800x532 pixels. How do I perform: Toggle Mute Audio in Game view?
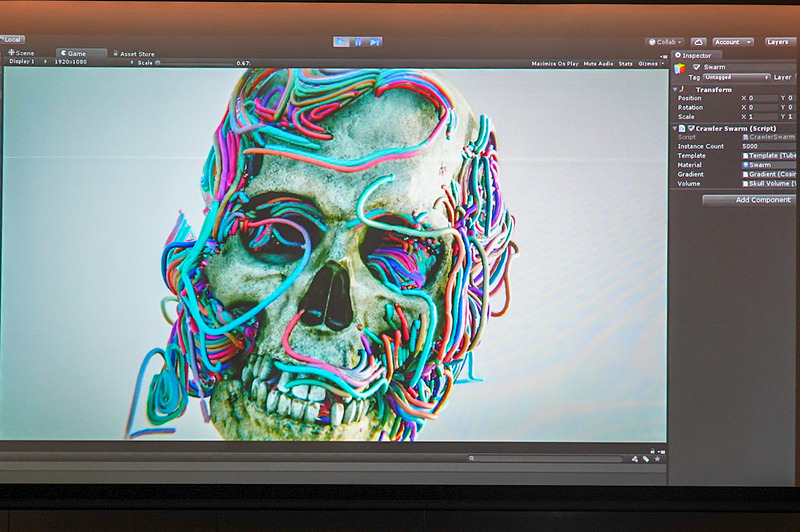[x=598, y=64]
